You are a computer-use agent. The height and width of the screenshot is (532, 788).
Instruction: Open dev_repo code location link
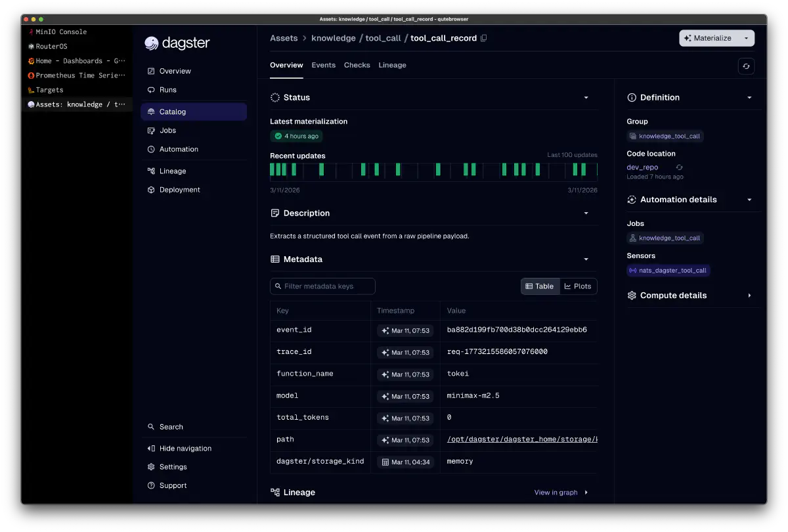(x=642, y=167)
